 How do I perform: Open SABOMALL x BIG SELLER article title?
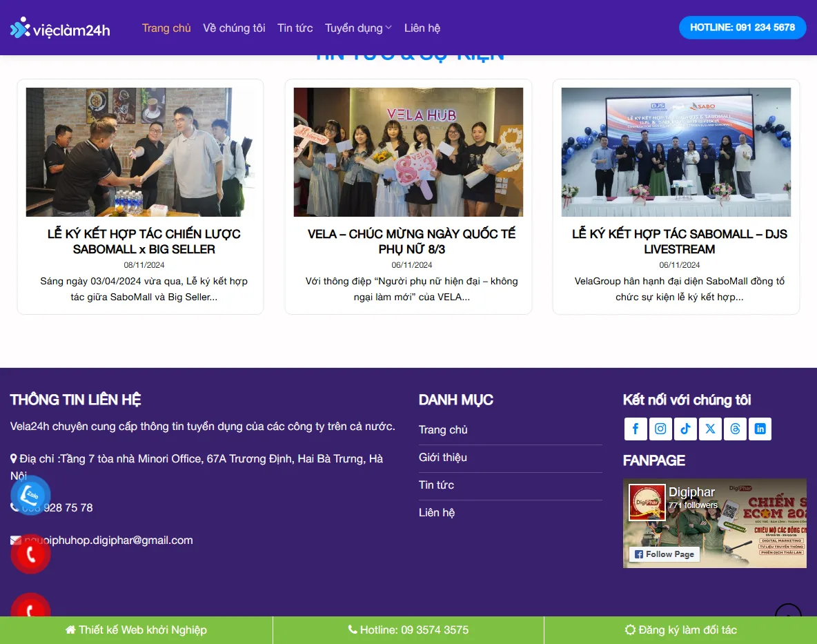point(144,242)
